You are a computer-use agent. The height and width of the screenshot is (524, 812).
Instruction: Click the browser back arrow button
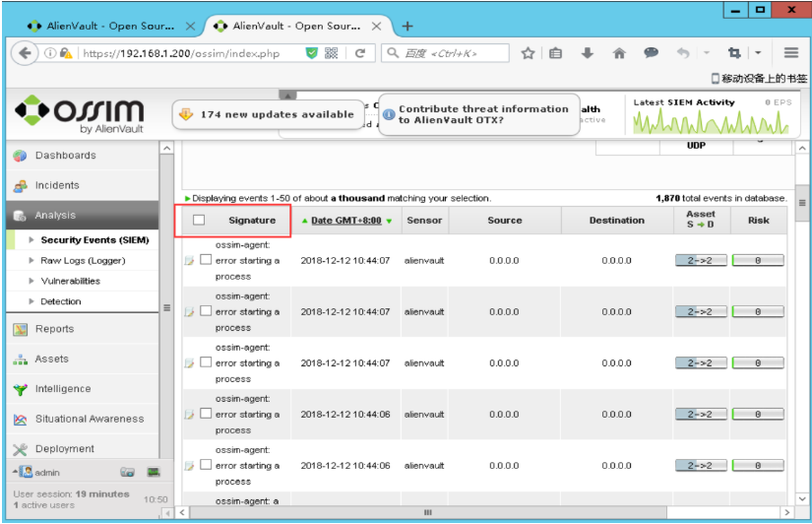click(25, 53)
